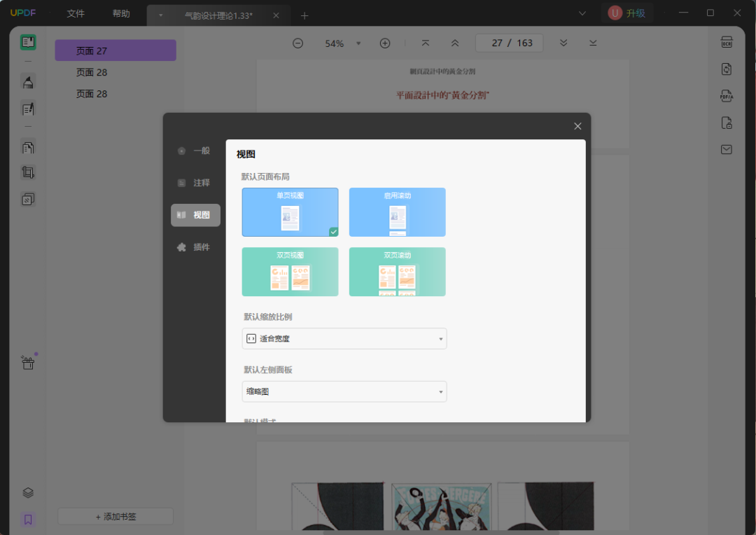Screen dimensions: 756x535
Task: Click the UPDF logo
Action: point(23,13)
